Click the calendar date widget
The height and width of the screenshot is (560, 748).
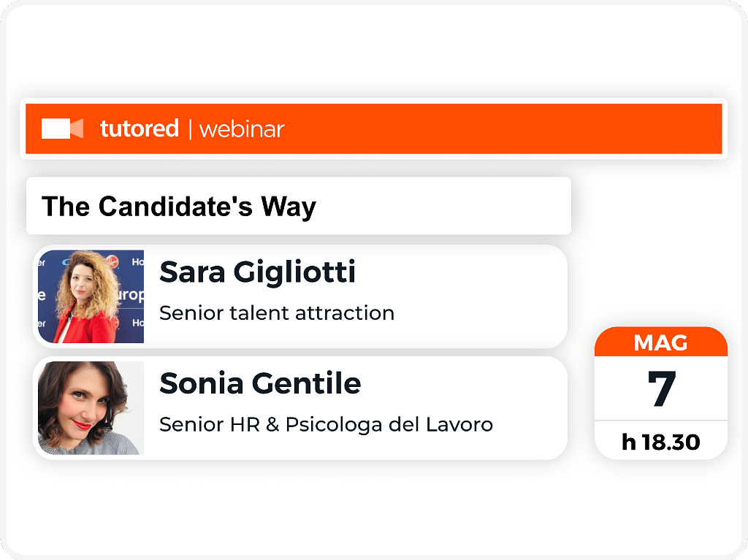click(661, 393)
